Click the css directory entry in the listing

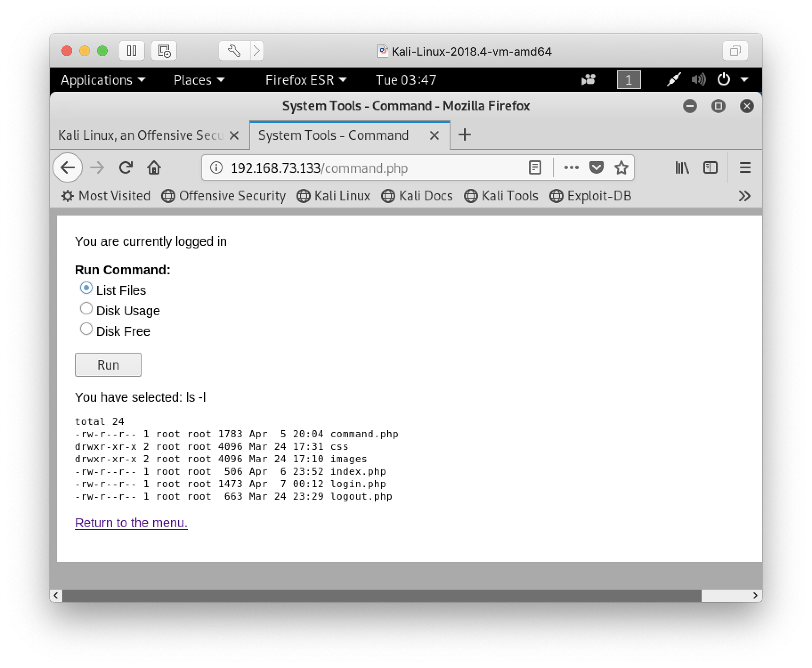tap(212, 446)
